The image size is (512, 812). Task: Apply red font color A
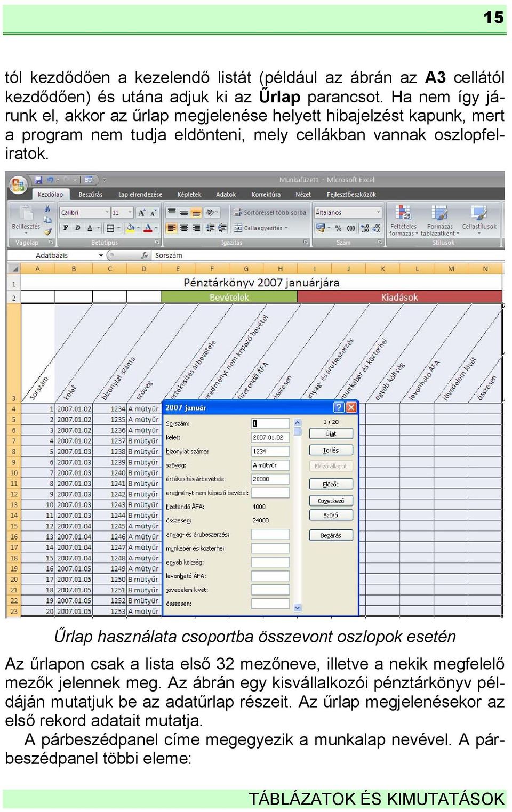[148, 228]
